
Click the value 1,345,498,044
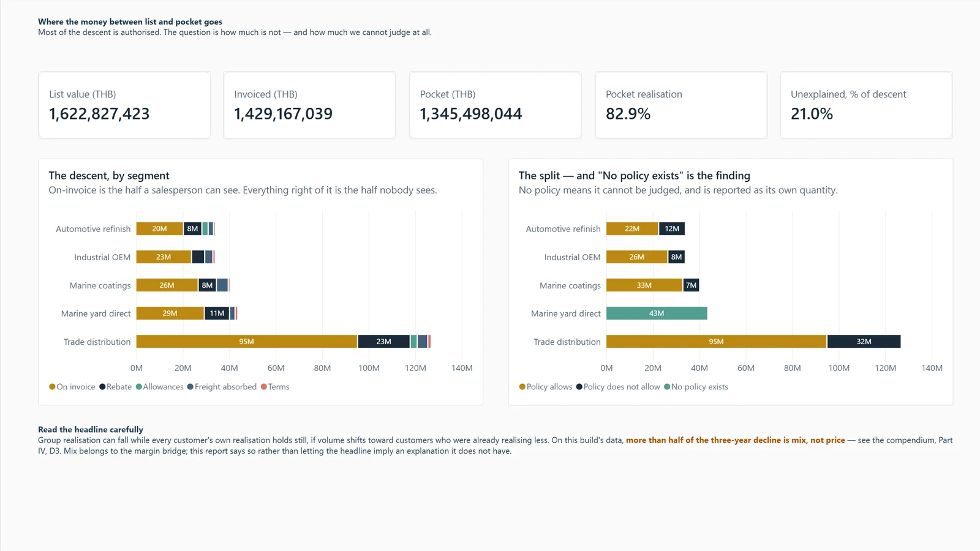[471, 114]
